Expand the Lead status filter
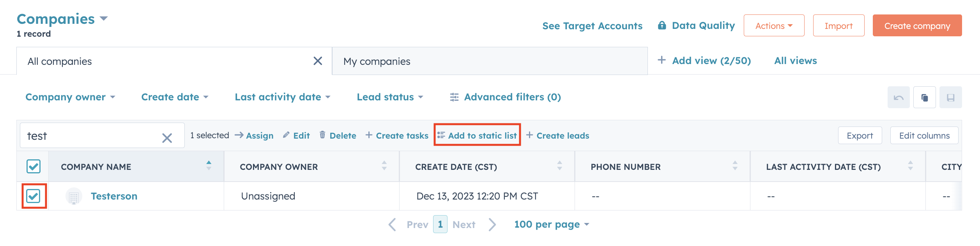Screen dimensions: 980x246 point(389,97)
